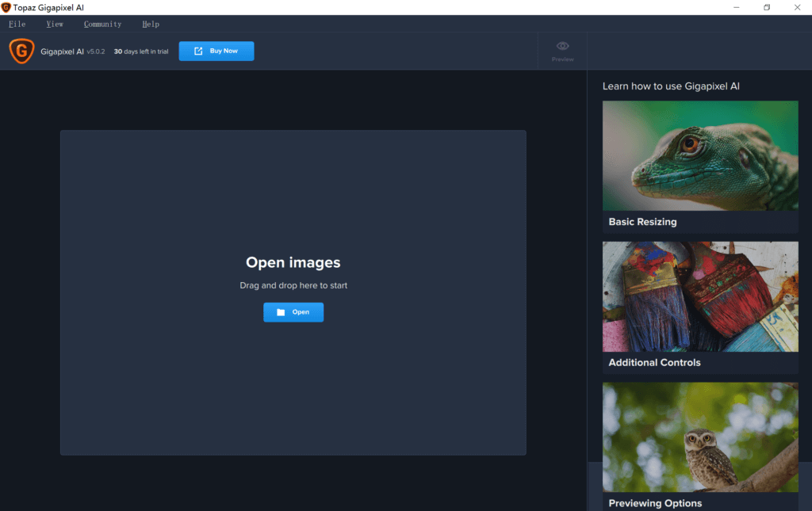The width and height of the screenshot is (812, 511).
Task: Click the Topaz icon in the title bar
Action: point(7,6)
